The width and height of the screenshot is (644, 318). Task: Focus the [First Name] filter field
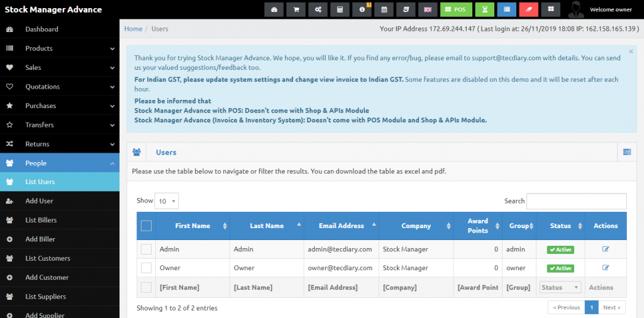point(192,288)
